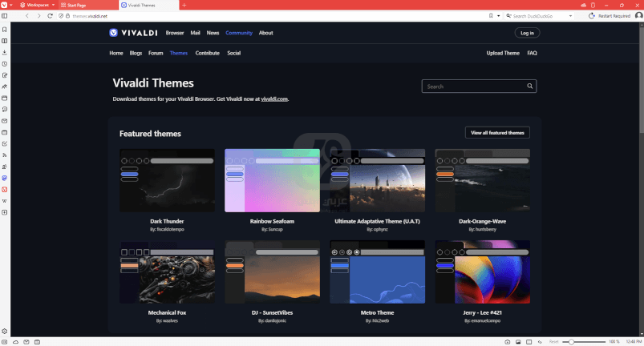644x346 pixels.
Task: Switch to the Start Page tab
Action: pyautogui.click(x=88, y=6)
